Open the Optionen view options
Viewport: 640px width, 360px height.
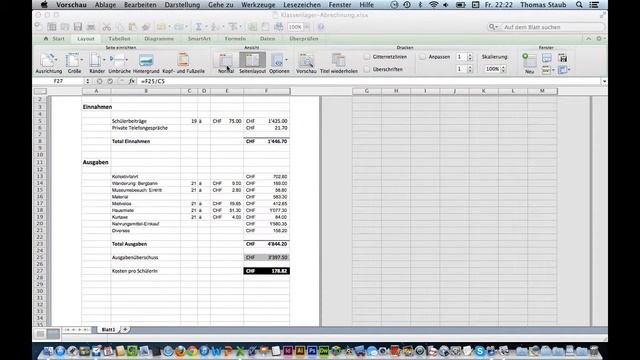279,63
